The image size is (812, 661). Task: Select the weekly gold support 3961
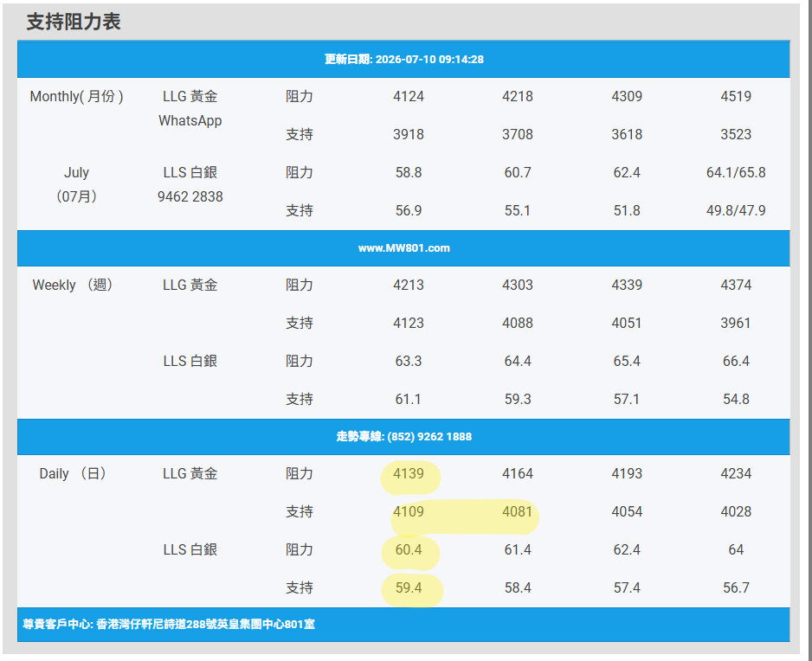[736, 323]
